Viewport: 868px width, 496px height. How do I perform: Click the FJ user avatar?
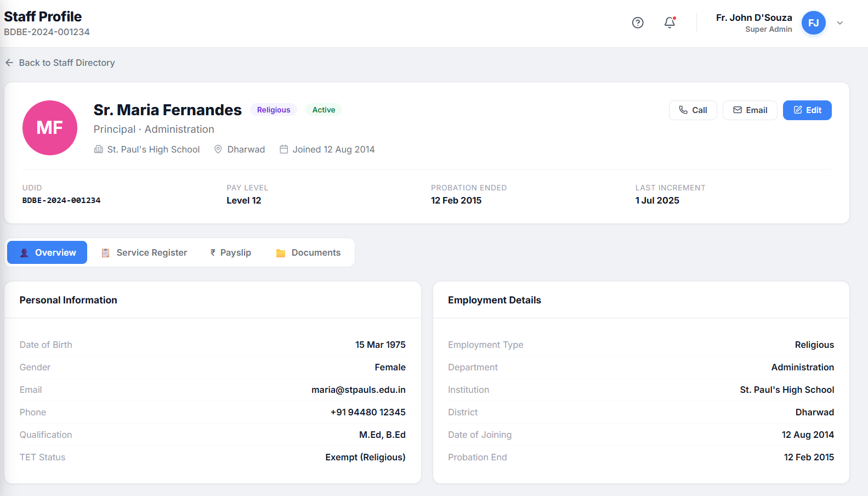(x=814, y=23)
